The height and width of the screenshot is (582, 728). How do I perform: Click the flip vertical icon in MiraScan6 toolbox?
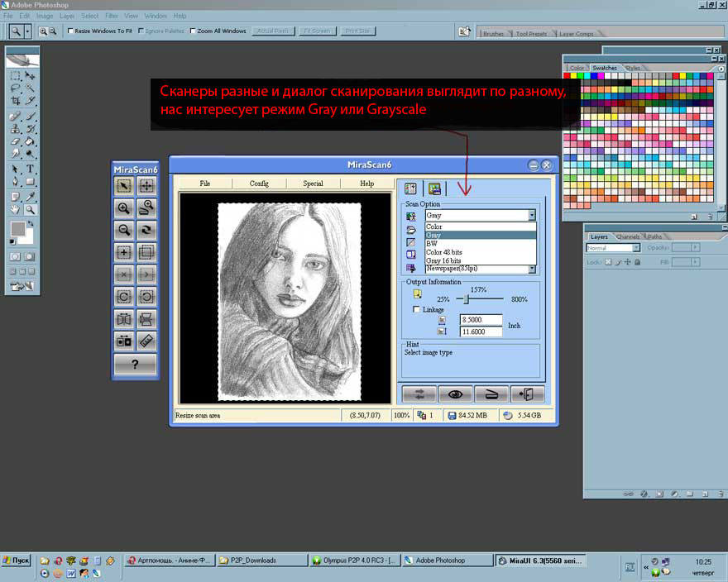point(146,319)
